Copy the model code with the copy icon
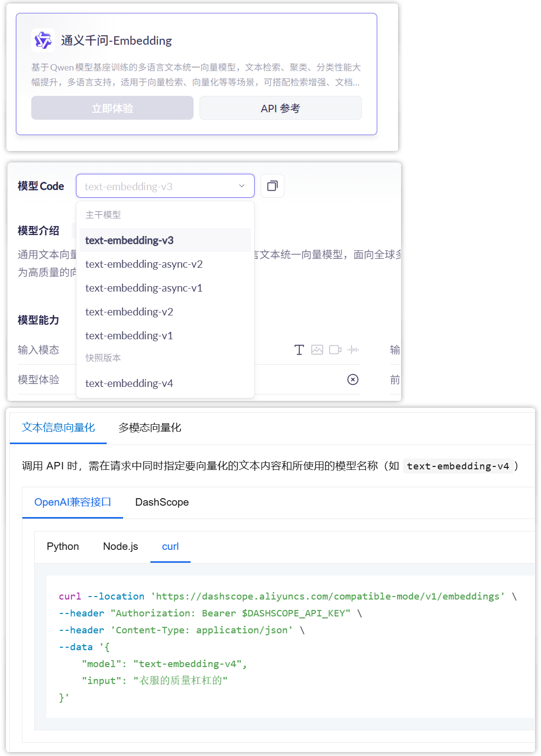The height and width of the screenshot is (756, 541). 272,186
